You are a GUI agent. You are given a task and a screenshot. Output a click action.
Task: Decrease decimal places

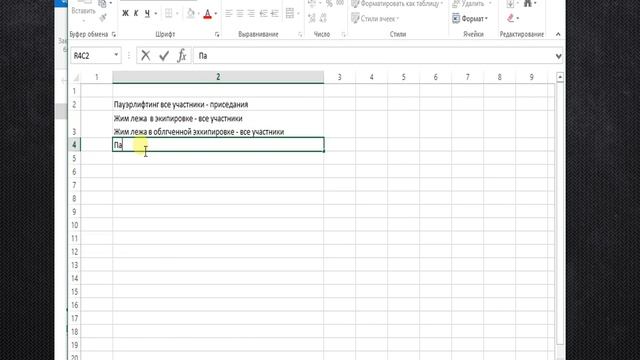(323, 18)
